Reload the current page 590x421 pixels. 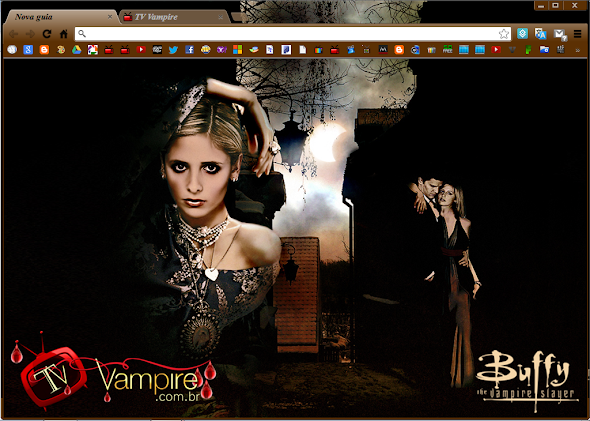tap(47, 34)
